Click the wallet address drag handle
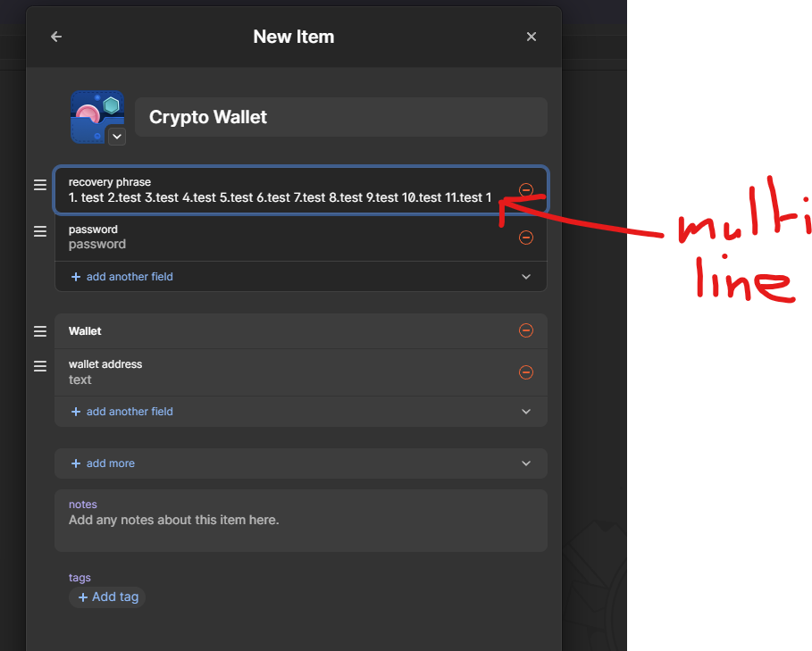Screen dimensions: 812x651 [40, 366]
